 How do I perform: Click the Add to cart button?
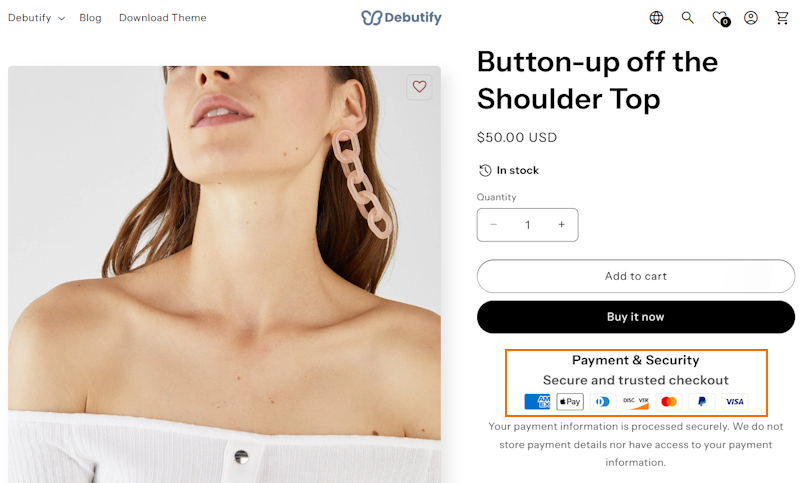[x=635, y=276]
